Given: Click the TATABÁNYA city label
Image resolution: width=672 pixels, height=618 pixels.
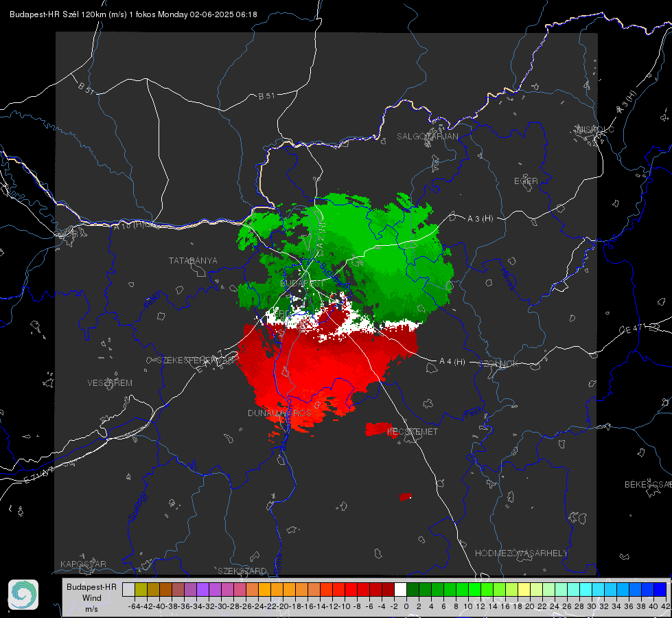Looking at the screenshot, I should pyautogui.click(x=193, y=261).
